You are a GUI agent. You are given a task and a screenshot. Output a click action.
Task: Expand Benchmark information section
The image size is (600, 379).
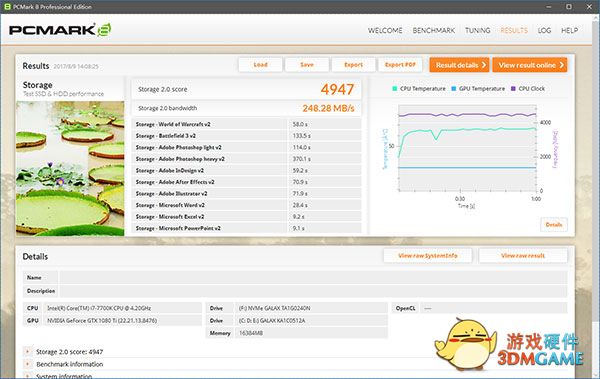coord(27,364)
